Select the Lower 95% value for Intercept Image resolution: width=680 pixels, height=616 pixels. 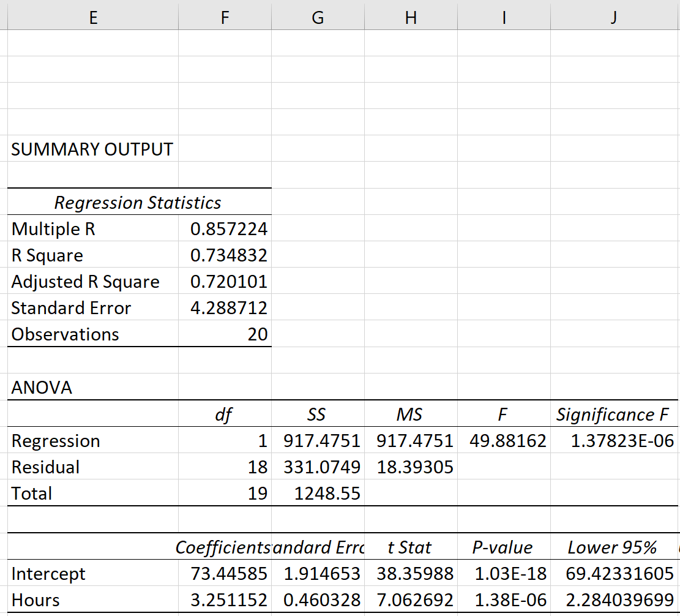[x=612, y=573]
